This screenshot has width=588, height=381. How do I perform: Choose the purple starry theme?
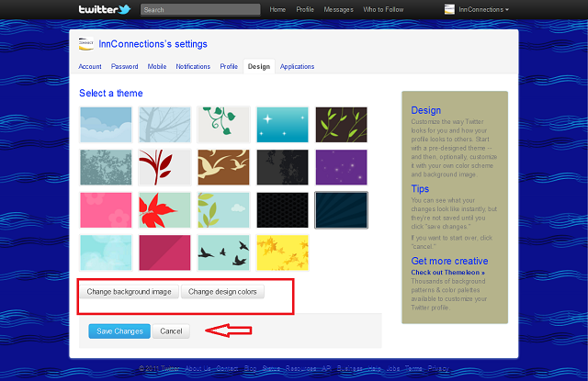[341, 167]
